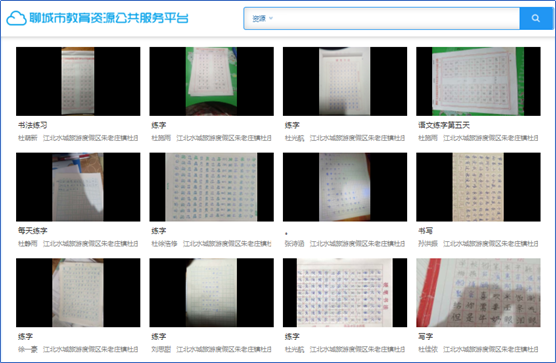Viewport: 556px width, 363px height.
Task: Click author name 徐一豪
Action: coord(28,350)
